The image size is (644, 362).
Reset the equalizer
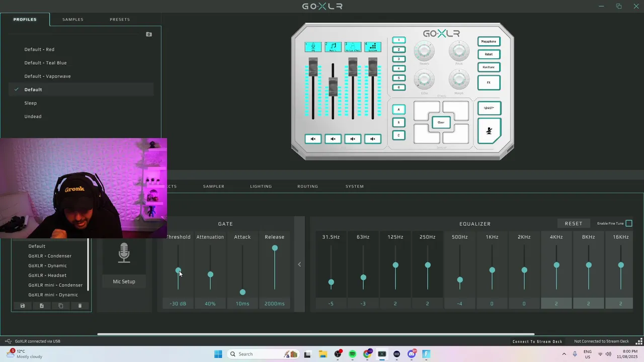click(574, 223)
